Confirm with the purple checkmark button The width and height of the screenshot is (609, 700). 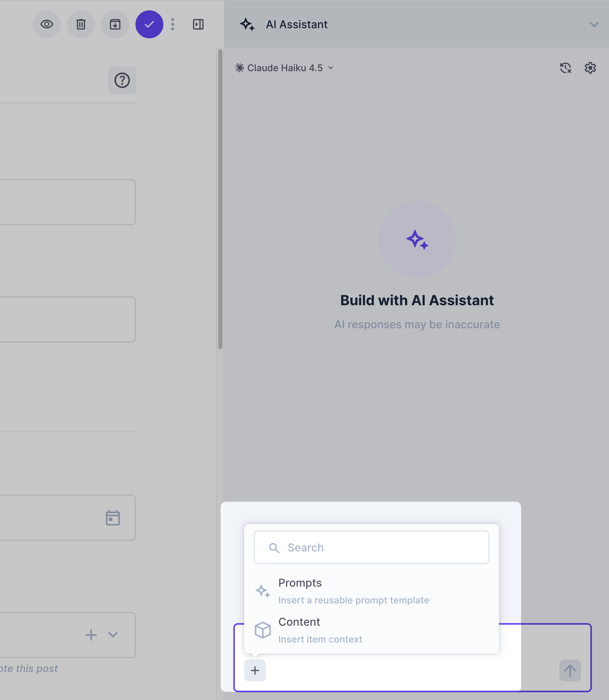(x=150, y=24)
